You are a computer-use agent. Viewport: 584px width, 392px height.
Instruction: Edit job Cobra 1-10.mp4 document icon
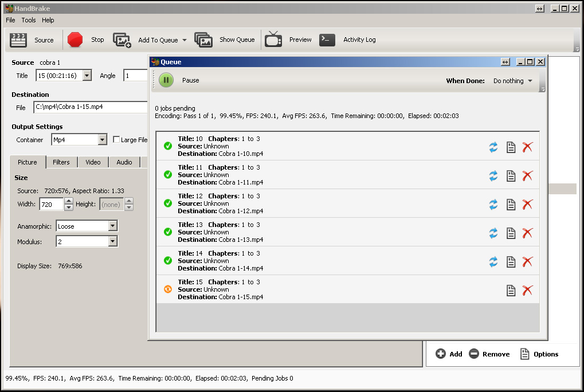(511, 147)
